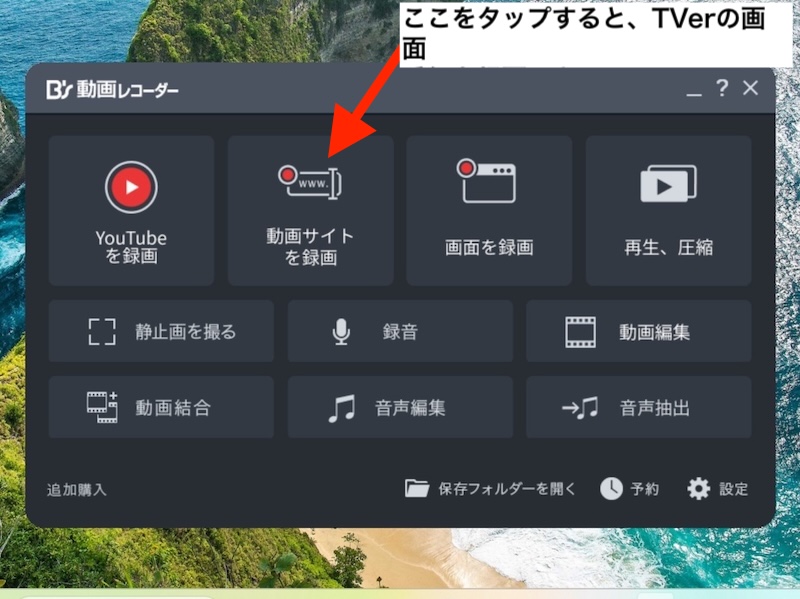Click the YouTubeを録画 text label
800x599 pixels.
[x=131, y=247]
